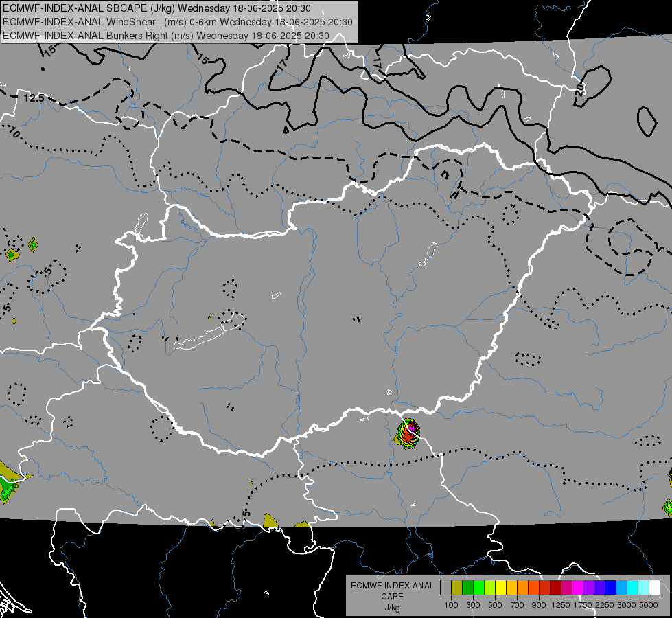Pick the sky blue swatch before 3000

coord(621,588)
